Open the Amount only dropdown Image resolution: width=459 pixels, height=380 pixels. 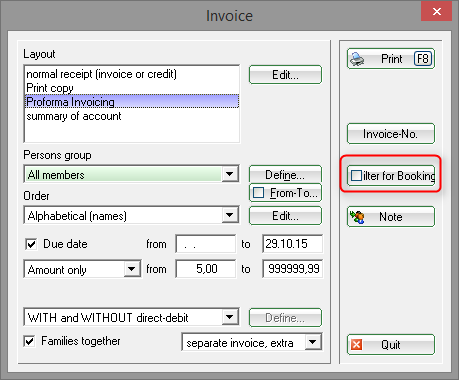point(132,268)
